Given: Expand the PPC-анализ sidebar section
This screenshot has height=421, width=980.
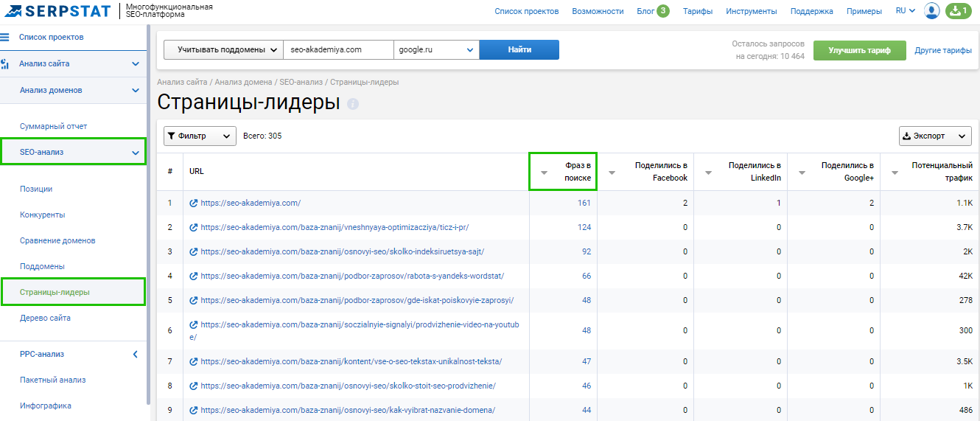Looking at the screenshot, I should click(x=135, y=354).
